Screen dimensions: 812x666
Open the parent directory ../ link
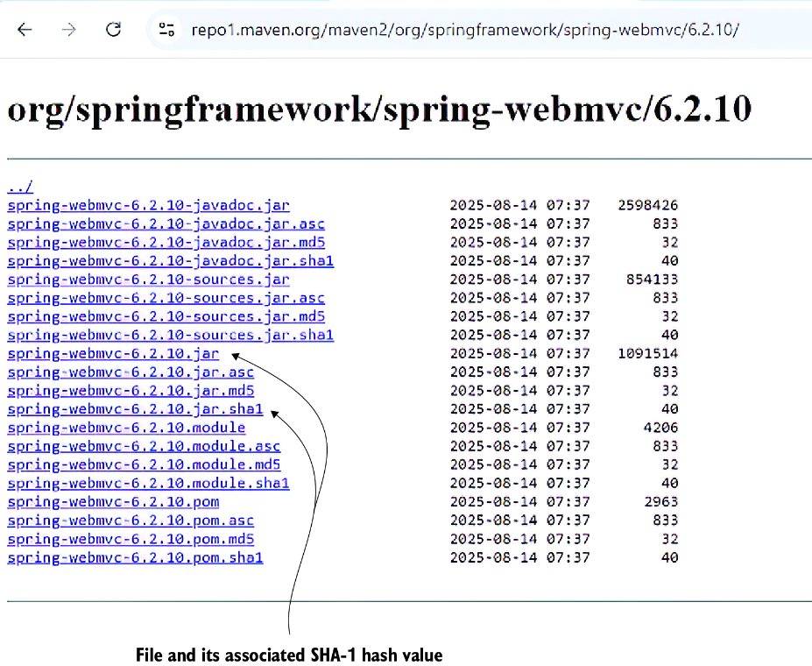(20, 187)
